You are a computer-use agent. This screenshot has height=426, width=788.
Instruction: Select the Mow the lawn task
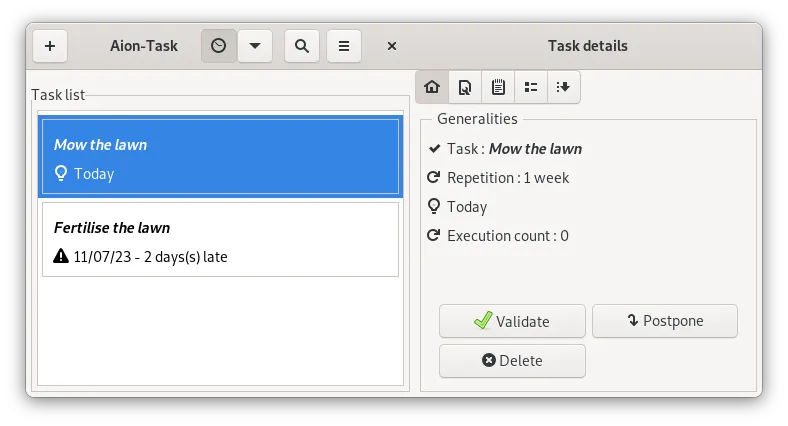(221, 156)
